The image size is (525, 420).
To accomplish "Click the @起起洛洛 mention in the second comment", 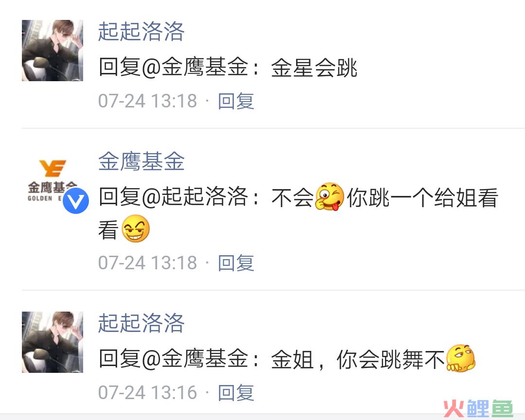I will 195,196.
